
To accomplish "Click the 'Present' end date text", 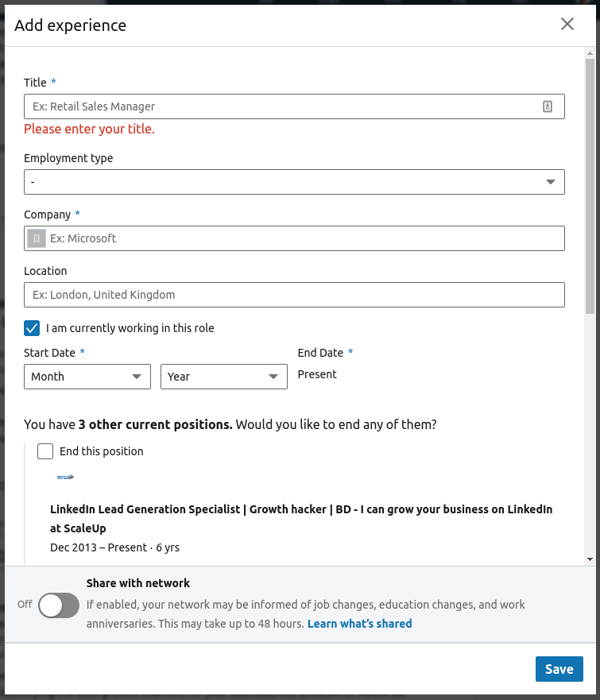I will coord(317,374).
